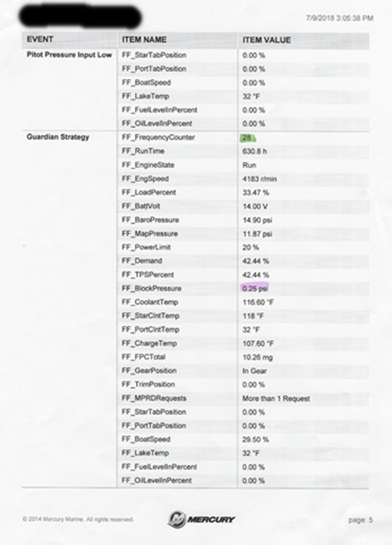Click the Guardian Strategy event label
This screenshot has height=545, width=392.
[58, 137]
